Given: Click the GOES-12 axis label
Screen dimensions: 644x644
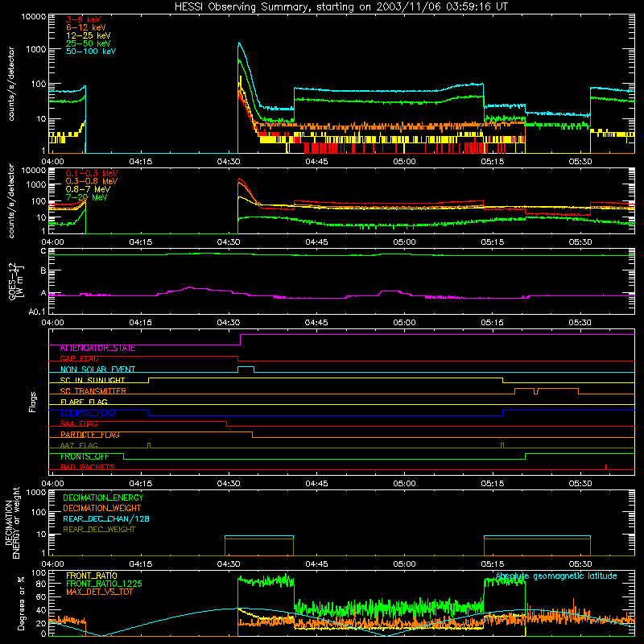Looking at the screenshot, I should [x=15, y=281].
